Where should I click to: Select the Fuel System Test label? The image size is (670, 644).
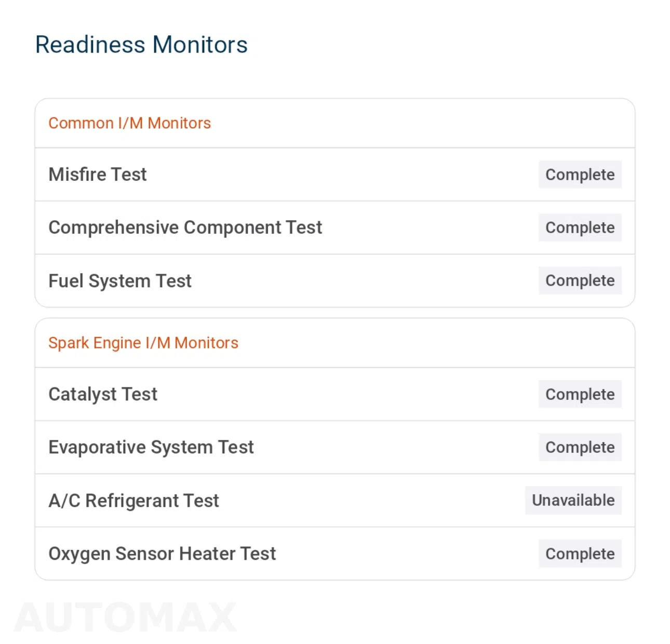[120, 281]
